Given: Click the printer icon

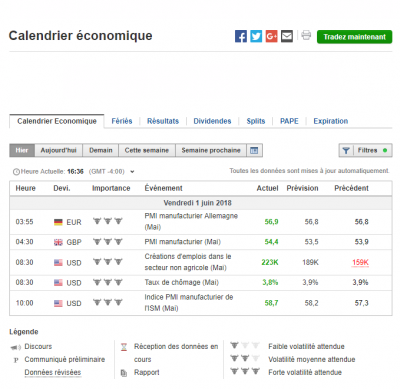Looking at the screenshot, I should 306,35.
